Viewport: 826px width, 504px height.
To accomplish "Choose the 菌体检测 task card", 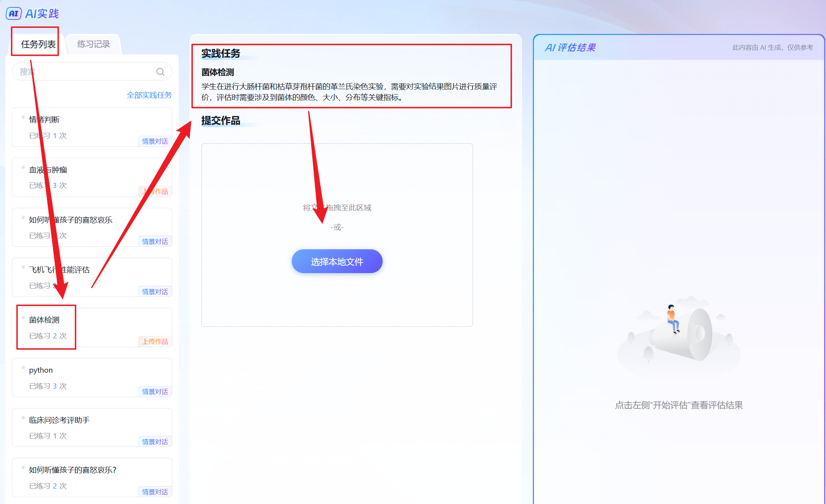I will point(92,327).
